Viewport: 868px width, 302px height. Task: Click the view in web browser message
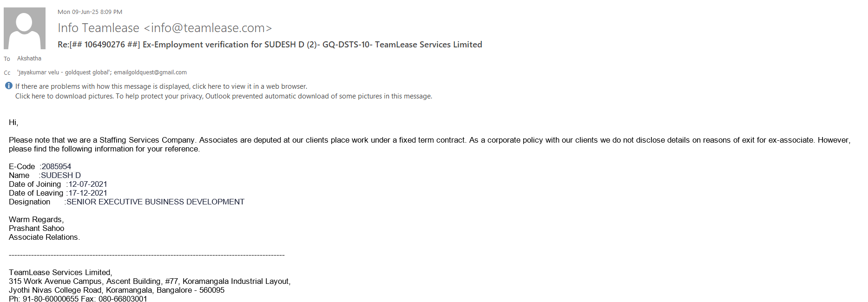(161, 86)
